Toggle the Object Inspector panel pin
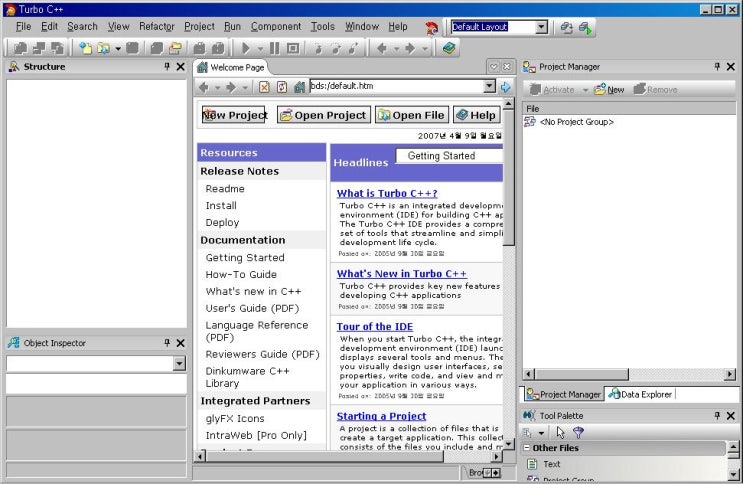The height and width of the screenshot is (484, 743). [x=167, y=343]
